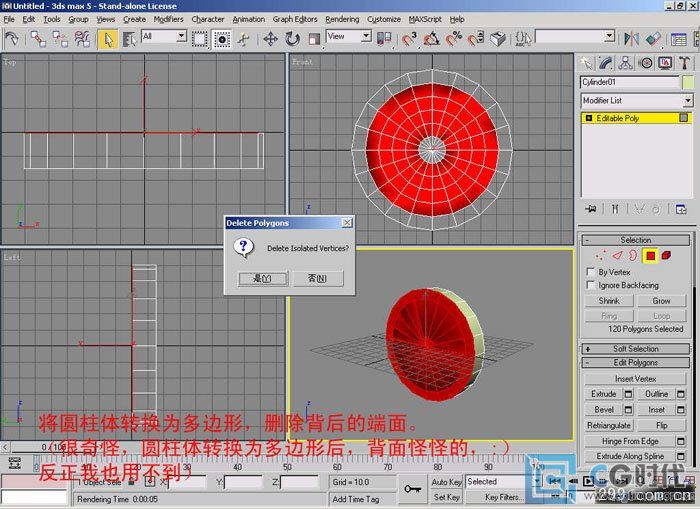Select Element sub-object level icon
Image resolution: width=700 pixels, height=509 pixels.
(x=666, y=256)
